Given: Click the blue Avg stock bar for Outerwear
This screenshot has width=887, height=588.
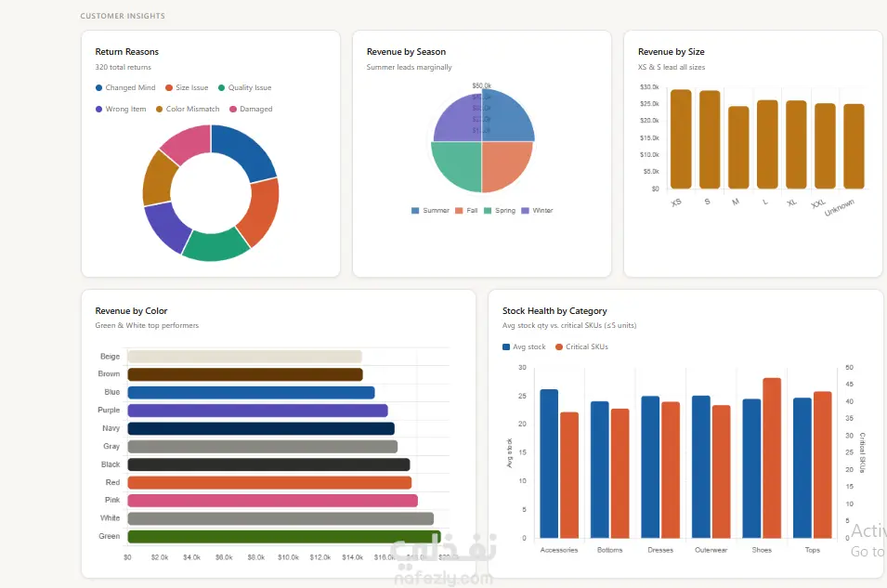Looking at the screenshot, I should 701,467.
